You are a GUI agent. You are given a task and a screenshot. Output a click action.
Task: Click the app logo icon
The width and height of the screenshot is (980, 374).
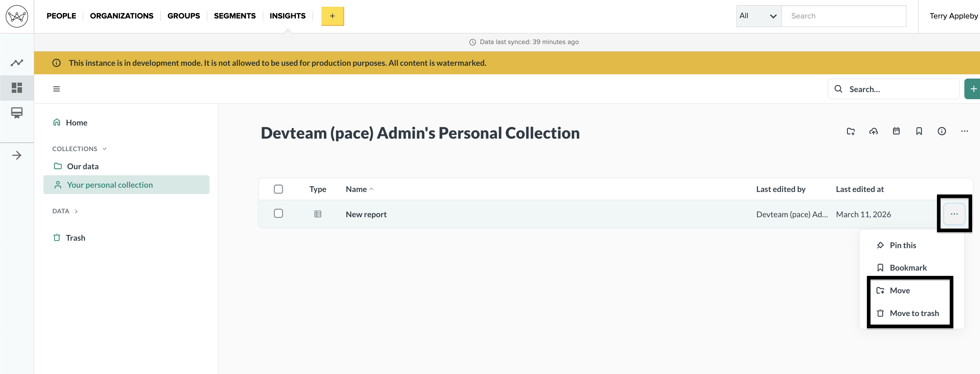tap(17, 16)
